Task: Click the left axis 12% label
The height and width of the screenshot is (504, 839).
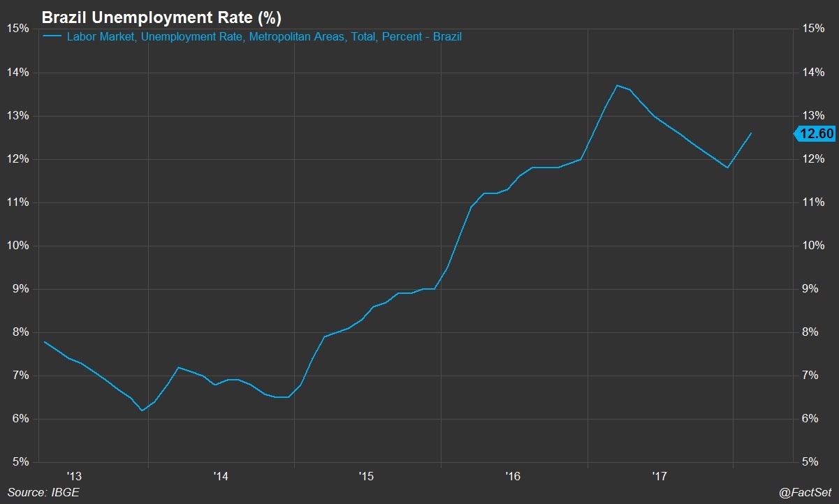Action: (17, 159)
